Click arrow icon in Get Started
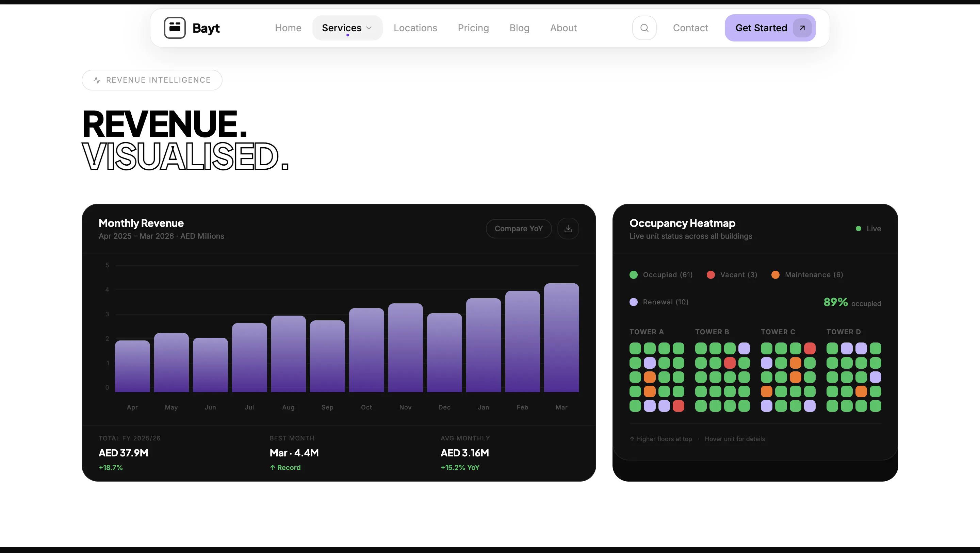The height and width of the screenshot is (553, 980). (802, 28)
